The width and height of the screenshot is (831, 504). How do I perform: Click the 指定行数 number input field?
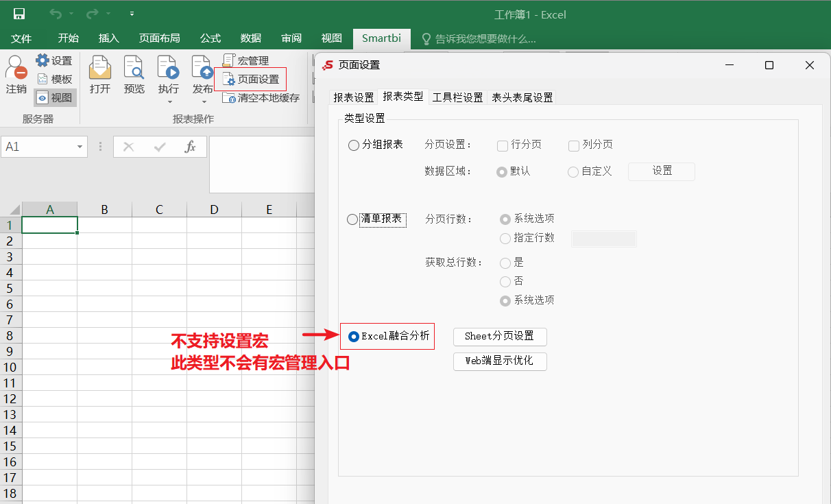[x=604, y=239]
